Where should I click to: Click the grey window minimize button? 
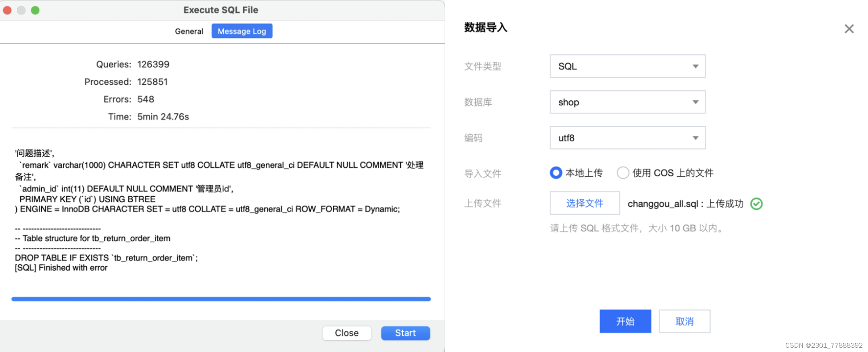(x=21, y=10)
